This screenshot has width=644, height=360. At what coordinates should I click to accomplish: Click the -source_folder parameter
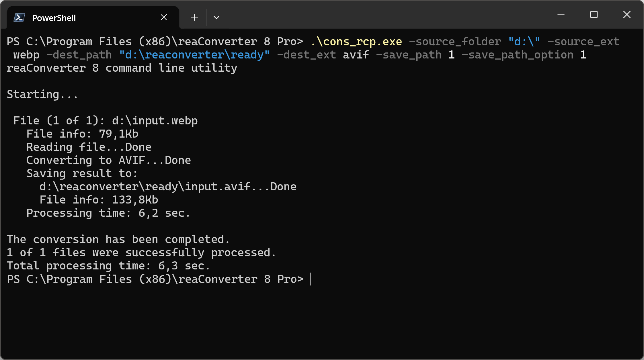[x=455, y=42]
